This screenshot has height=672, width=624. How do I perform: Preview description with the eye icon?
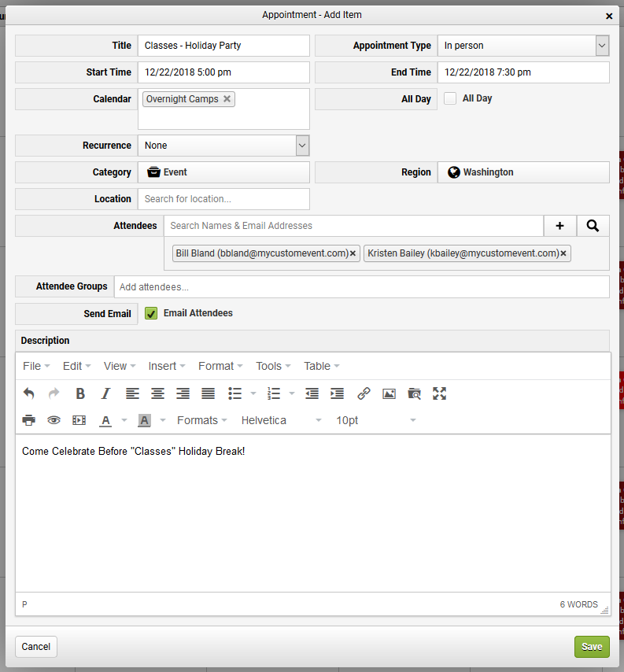tap(54, 420)
